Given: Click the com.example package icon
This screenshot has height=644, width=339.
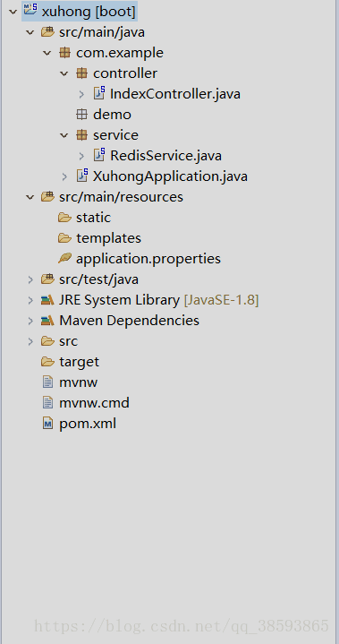Looking at the screenshot, I should pyautogui.click(x=64, y=53).
